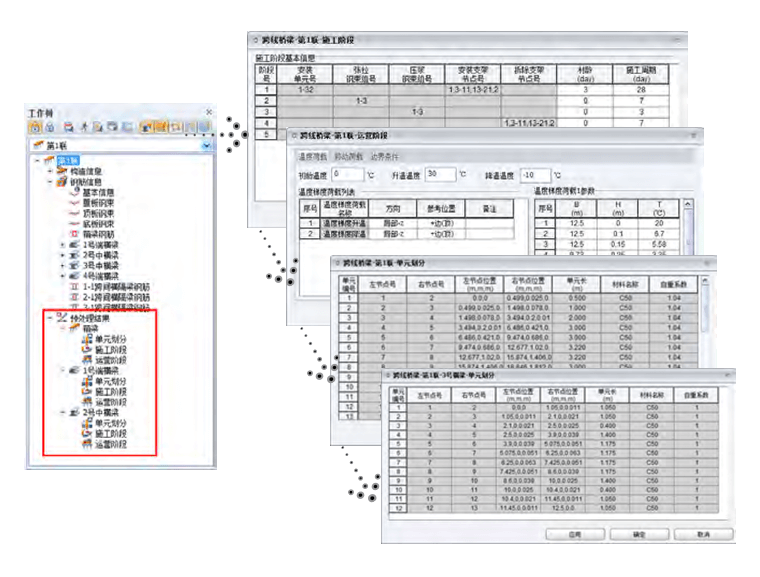
Task: Switch to the 边界条件 tab
Action: pos(384,157)
